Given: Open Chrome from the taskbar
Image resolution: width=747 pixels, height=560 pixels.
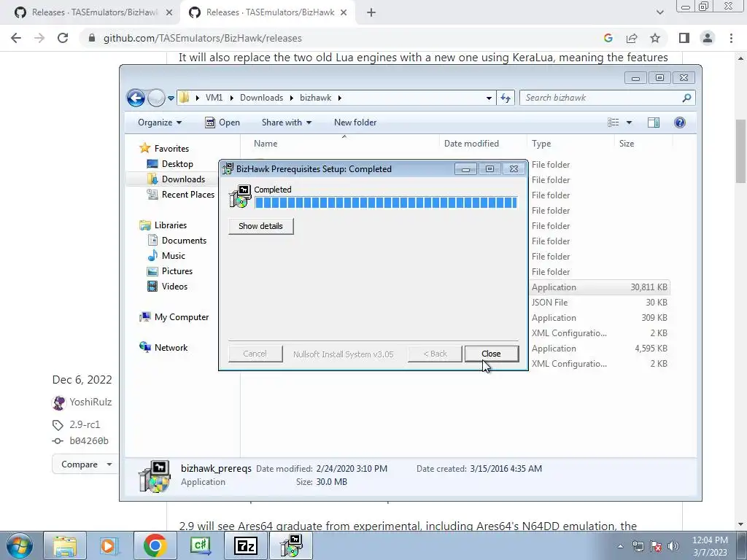Looking at the screenshot, I should [155, 545].
